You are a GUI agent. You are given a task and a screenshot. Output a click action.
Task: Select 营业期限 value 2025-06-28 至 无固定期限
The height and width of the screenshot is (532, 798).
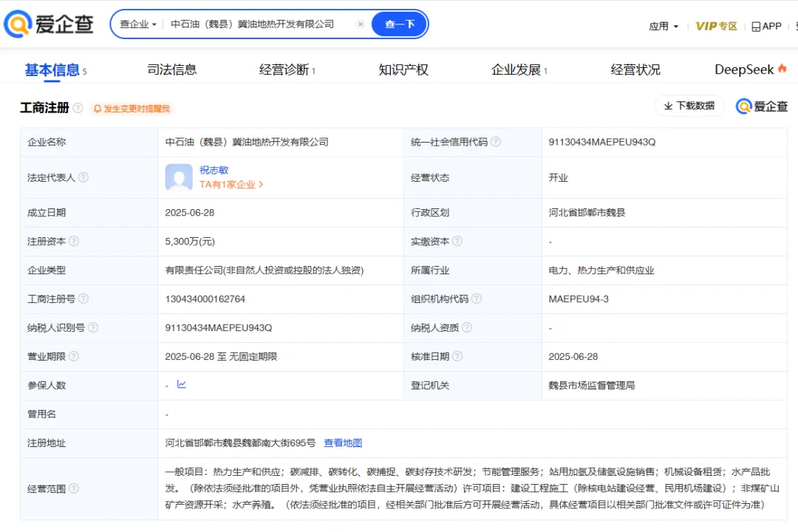tap(222, 356)
